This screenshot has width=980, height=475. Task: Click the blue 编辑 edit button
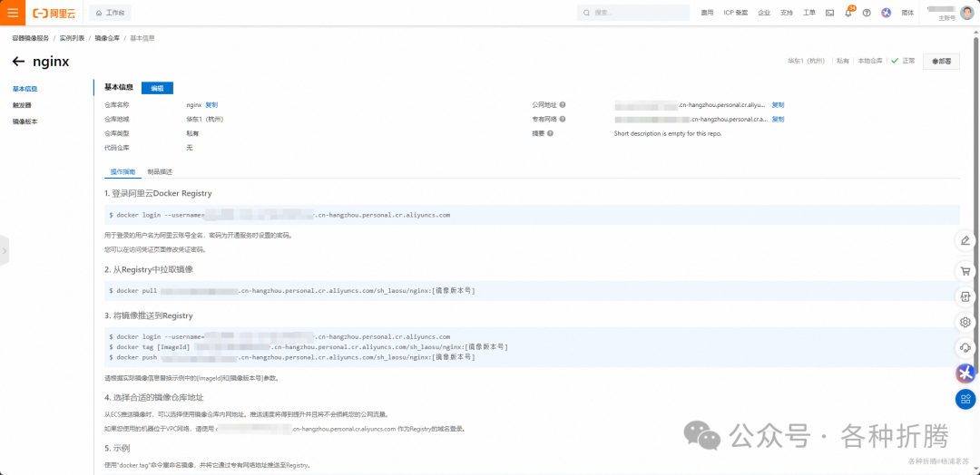tap(157, 88)
